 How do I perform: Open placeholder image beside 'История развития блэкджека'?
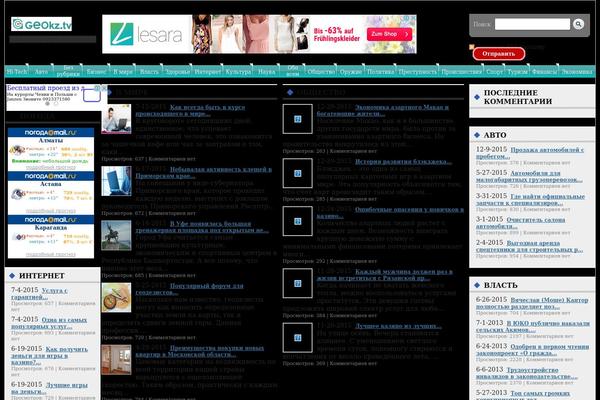298,173
